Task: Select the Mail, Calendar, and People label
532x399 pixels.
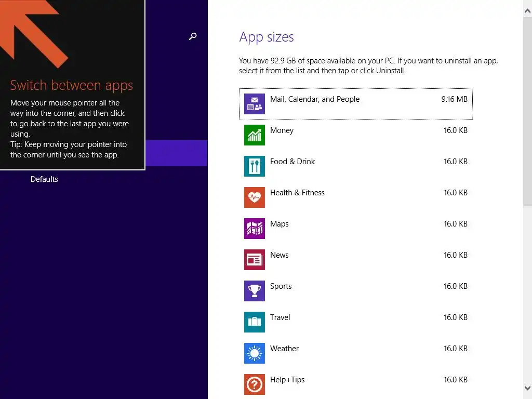Action: pyautogui.click(x=315, y=99)
